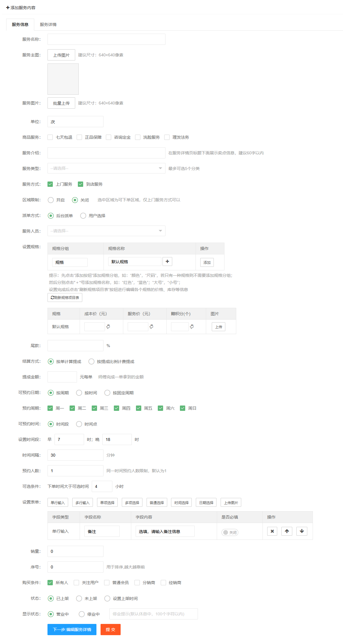The width and height of the screenshot is (343, 644).
Task: Uncheck 周日 in 预约周期
Action: (183, 408)
